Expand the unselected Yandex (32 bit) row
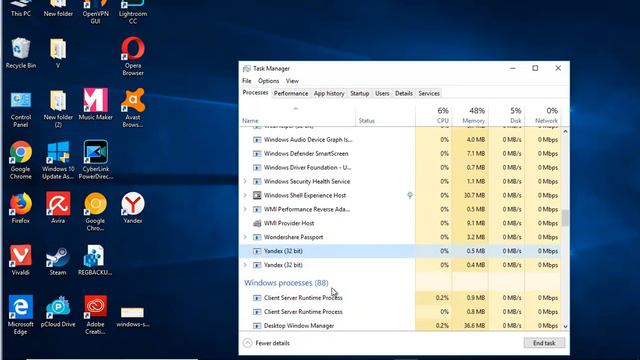The height and width of the screenshot is (360, 640). (245, 265)
